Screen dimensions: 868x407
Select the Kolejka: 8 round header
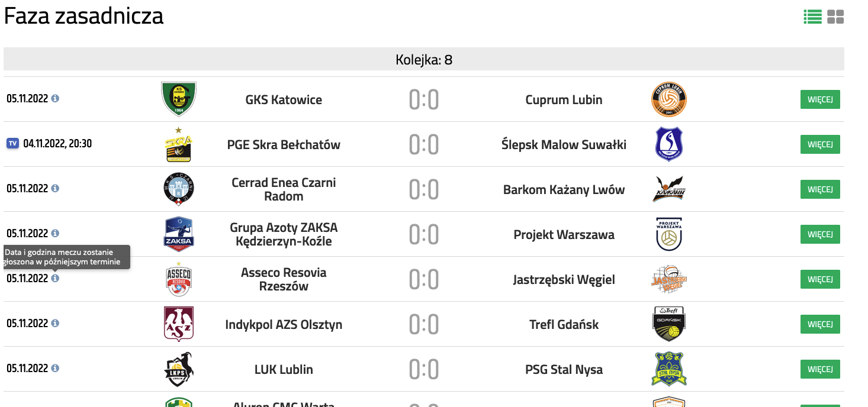tap(424, 59)
